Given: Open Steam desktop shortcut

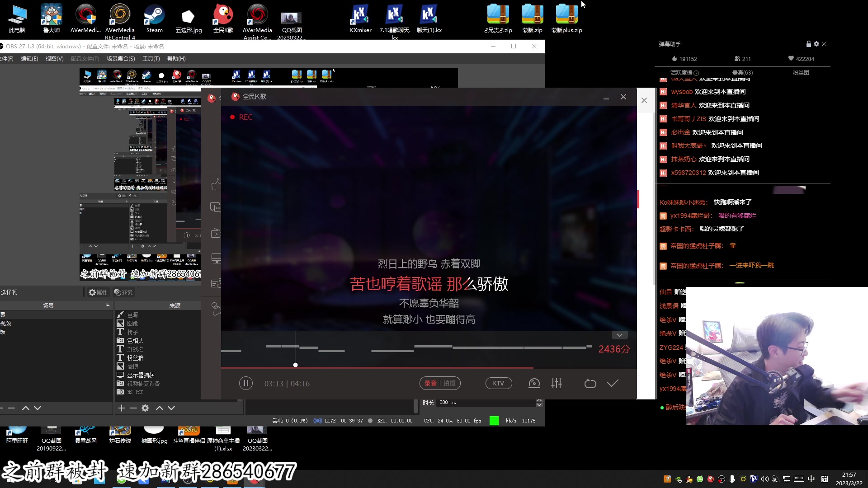Looking at the screenshot, I should (x=154, y=19).
